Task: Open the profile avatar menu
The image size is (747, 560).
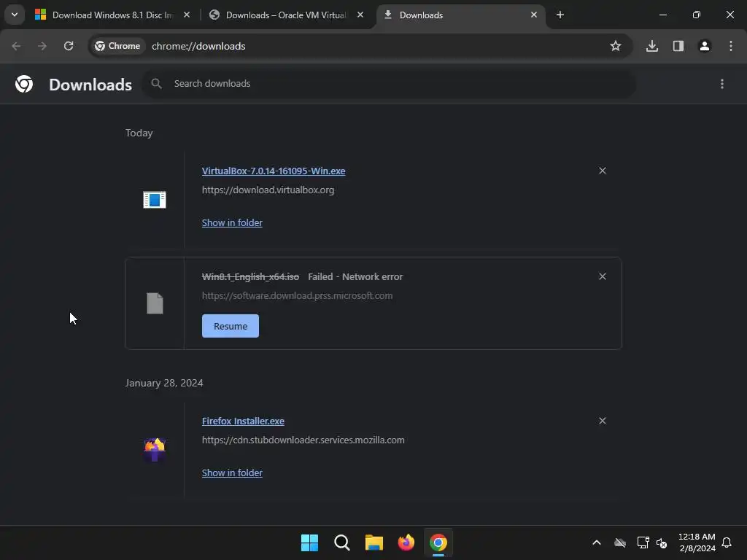Action: [x=705, y=46]
